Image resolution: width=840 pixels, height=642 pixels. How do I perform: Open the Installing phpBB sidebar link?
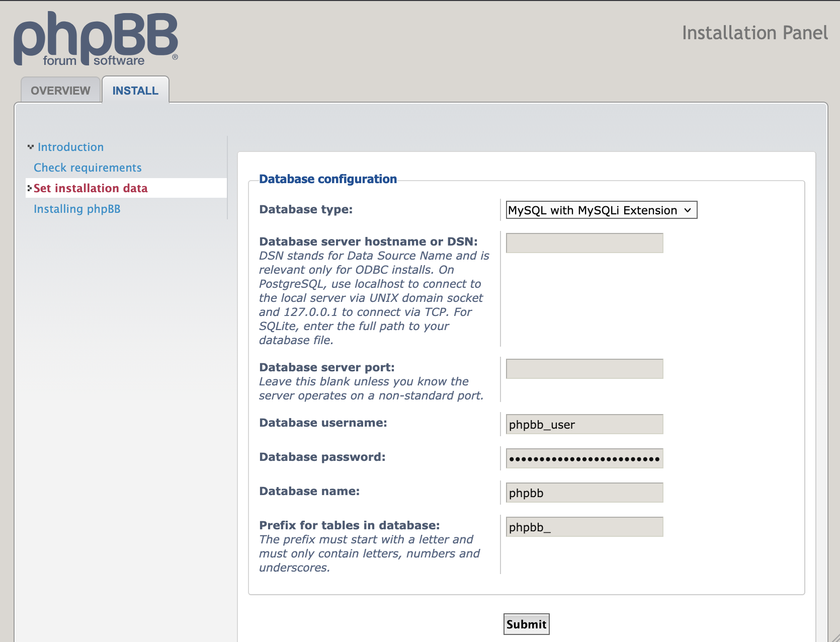76,208
